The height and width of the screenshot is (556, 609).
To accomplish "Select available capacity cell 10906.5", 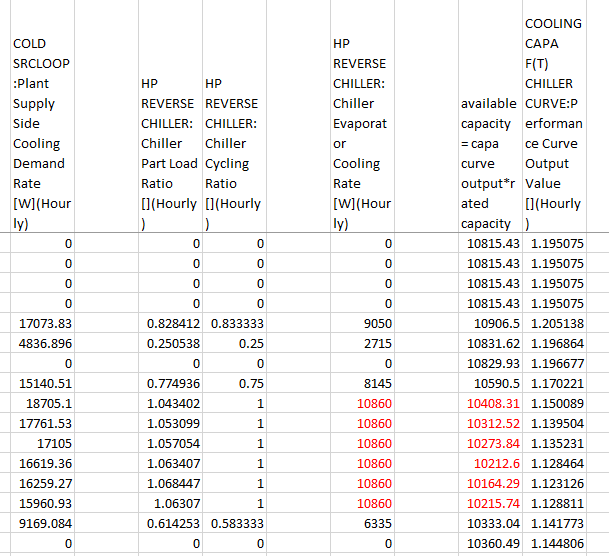I will click(490, 323).
